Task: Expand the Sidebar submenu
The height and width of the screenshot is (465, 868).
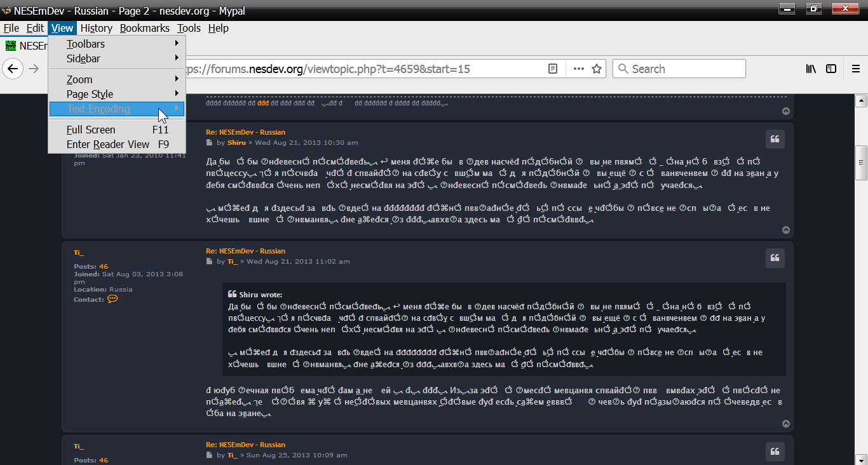Action: (117, 58)
